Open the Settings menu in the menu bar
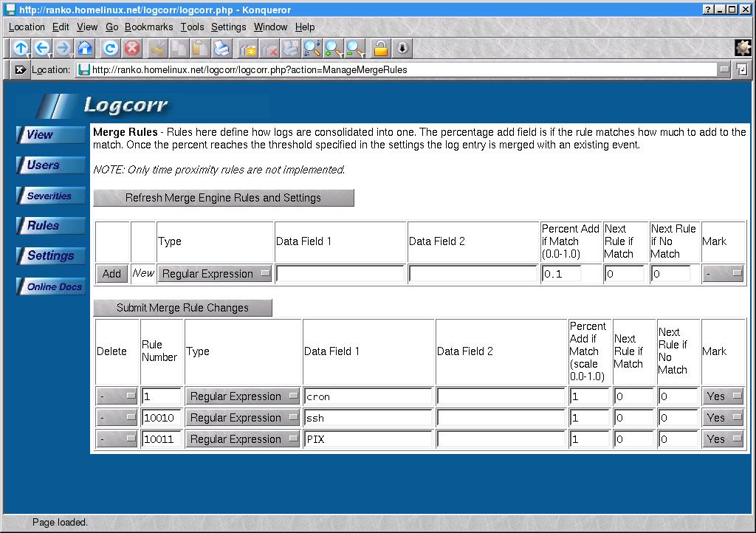The width and height of the screenshot is (756, 533). coord(228,27)
